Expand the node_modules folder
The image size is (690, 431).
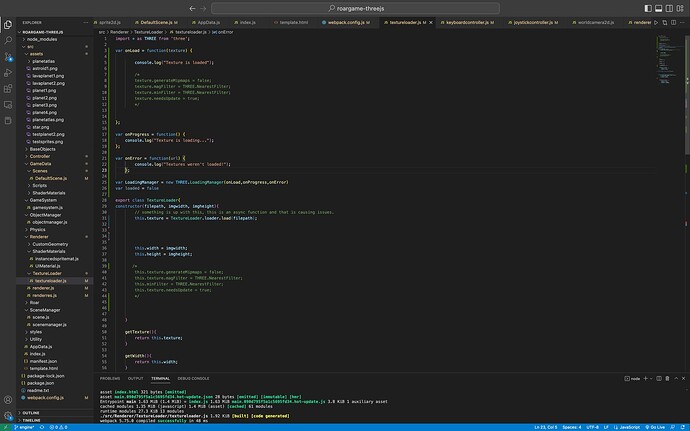[55, 39]
